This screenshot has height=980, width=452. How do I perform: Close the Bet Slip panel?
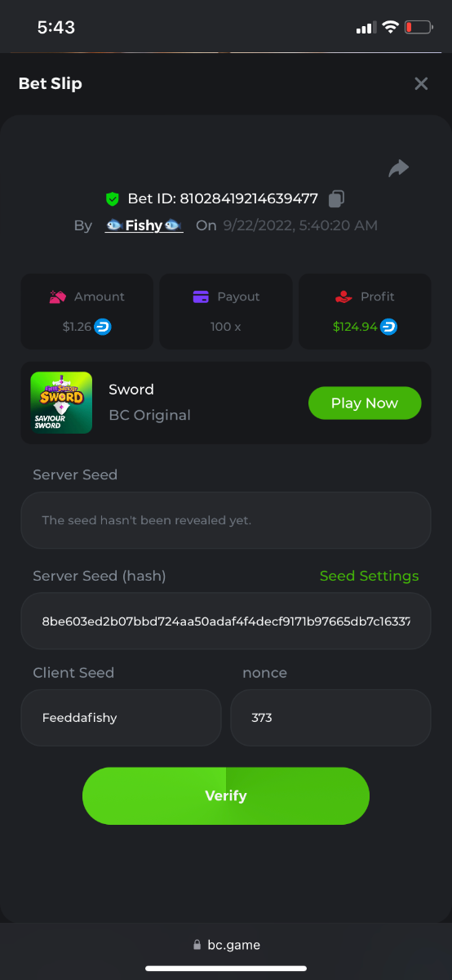coord(421,83)
